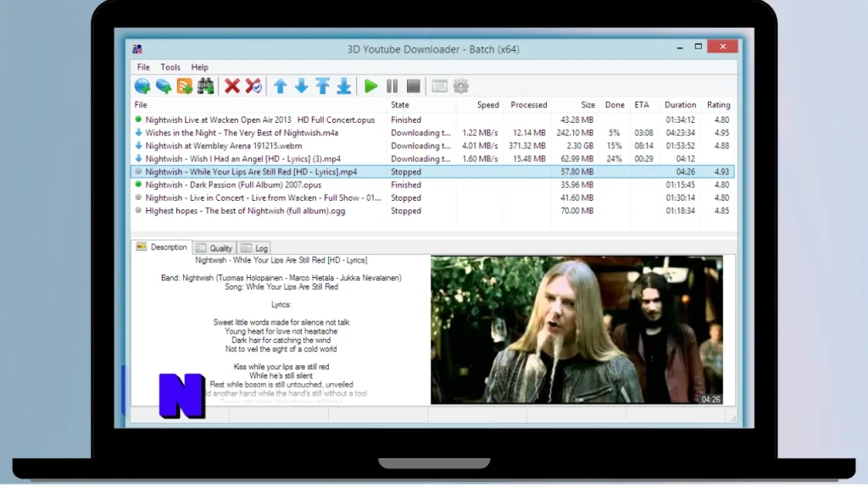Click the Stopped state of HIghest hopes row
The height and width of the screenshot is (488, 868).
(406, 211)
